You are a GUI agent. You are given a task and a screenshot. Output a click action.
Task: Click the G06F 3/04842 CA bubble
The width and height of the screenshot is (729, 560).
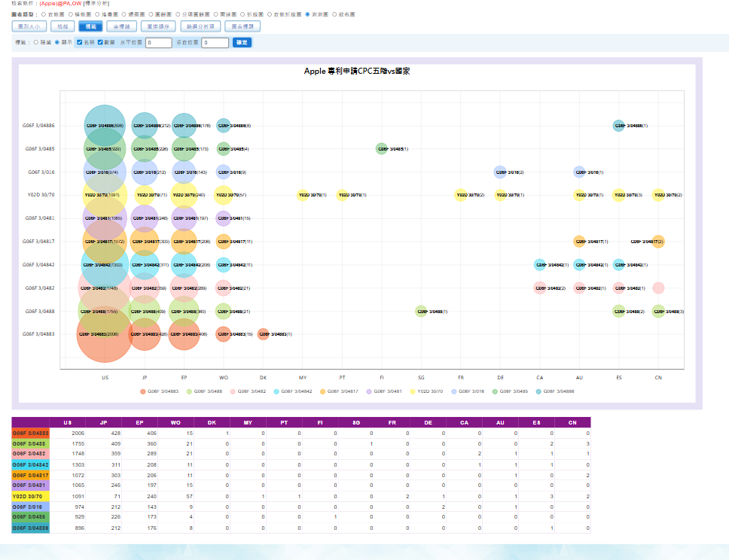(x=540, y=265)
